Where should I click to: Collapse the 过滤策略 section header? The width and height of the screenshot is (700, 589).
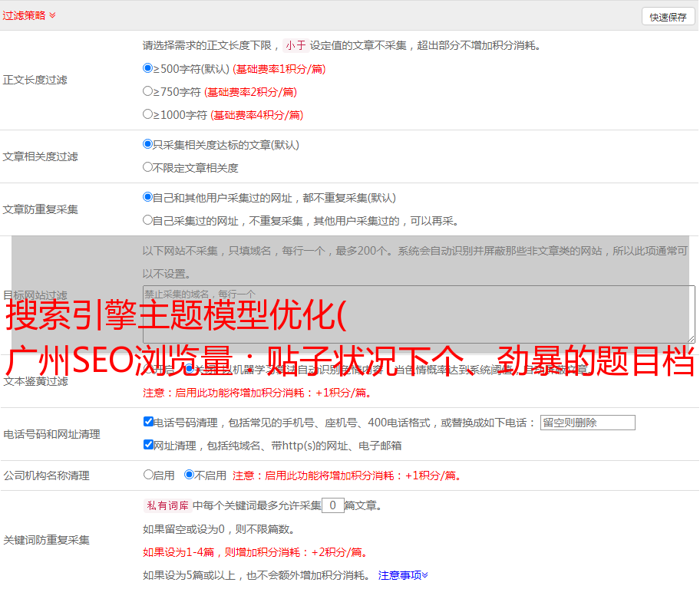[29, 15]
